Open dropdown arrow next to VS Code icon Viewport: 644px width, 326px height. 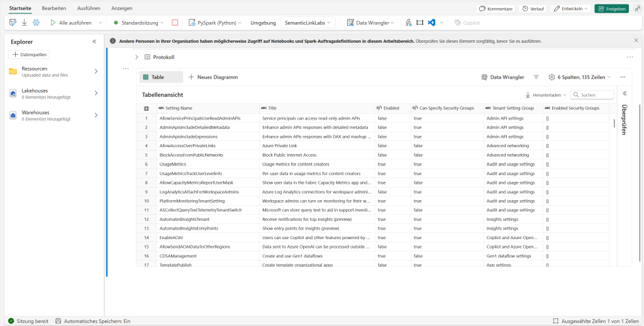point(441,23)
